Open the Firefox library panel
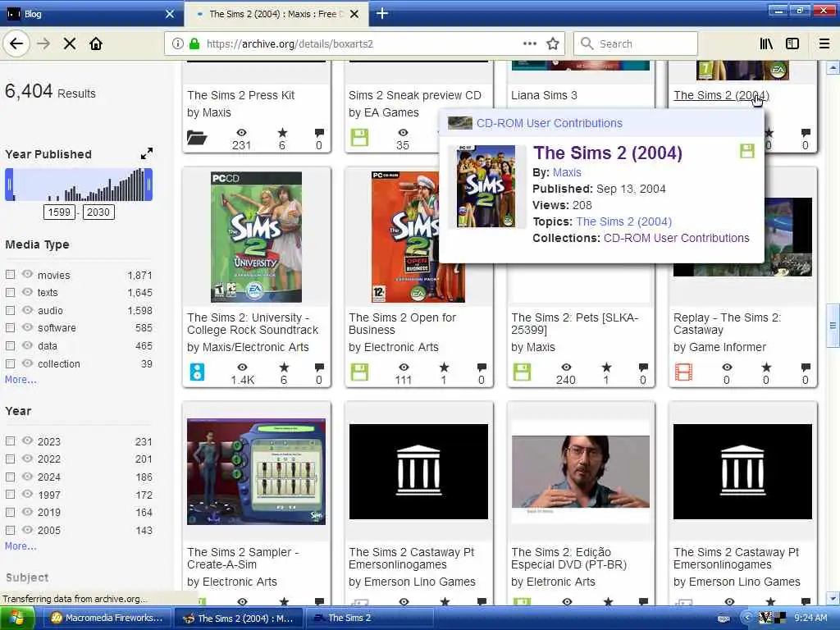840x630 pixels. [766, 44]
